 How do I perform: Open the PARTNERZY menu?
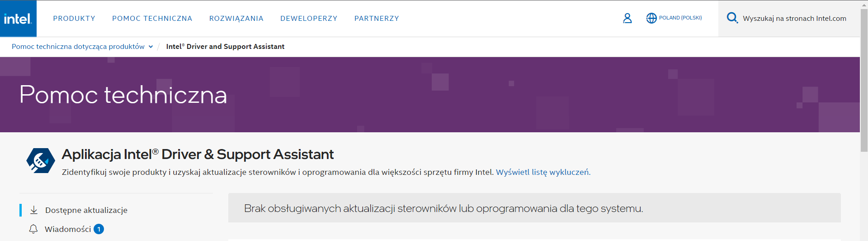[377, 19]
